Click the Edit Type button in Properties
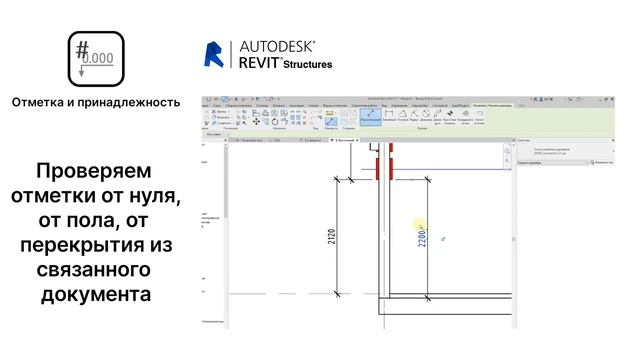 point(602,162)
